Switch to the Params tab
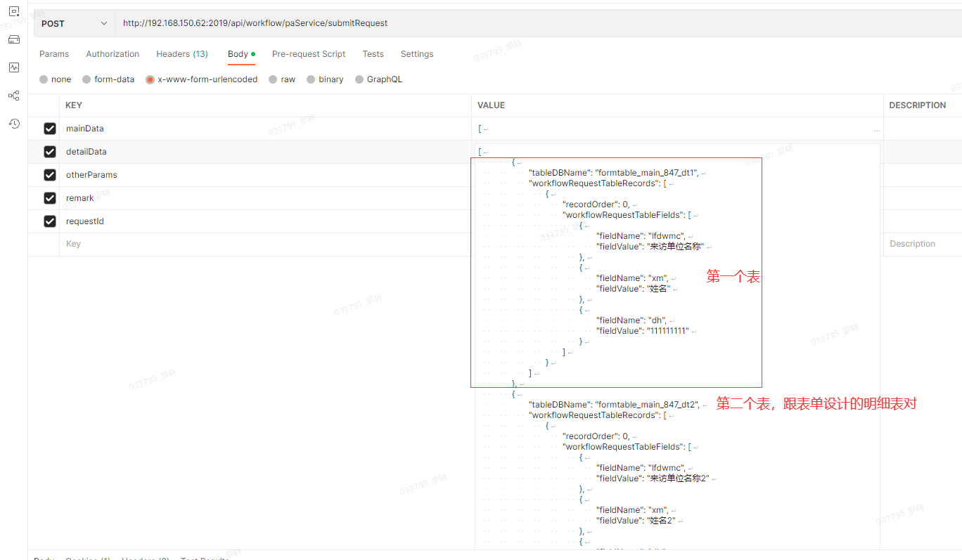 point(54,54)
